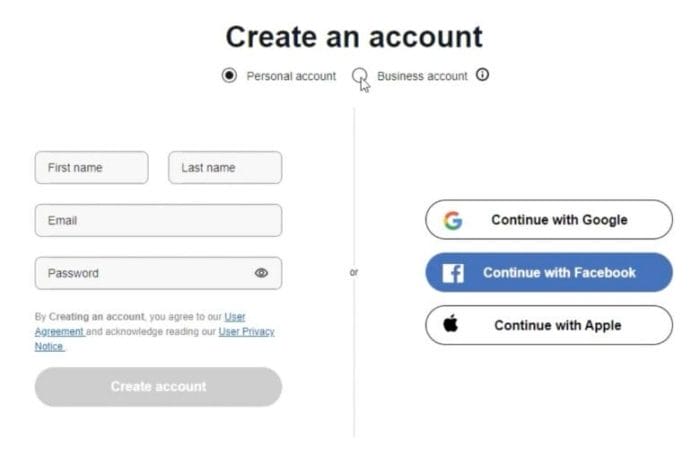This screenshot has height=475, width=700.
Task: Click the Facebook 'f' logo icon
Action: point(453,272)
